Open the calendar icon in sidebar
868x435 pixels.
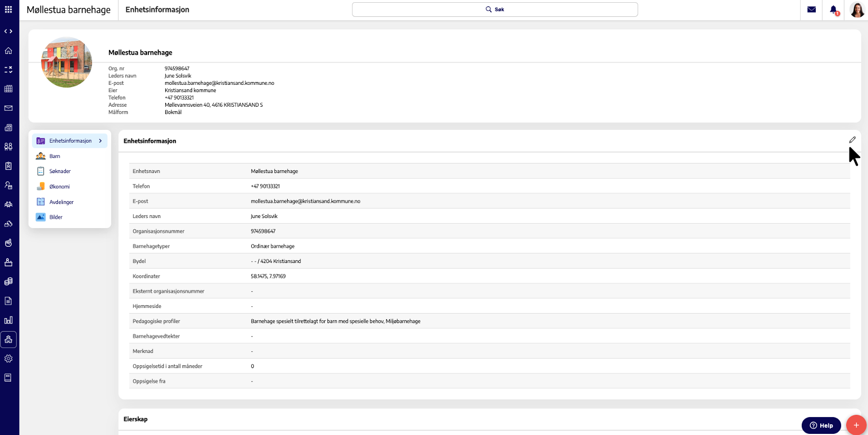point(8,89)
